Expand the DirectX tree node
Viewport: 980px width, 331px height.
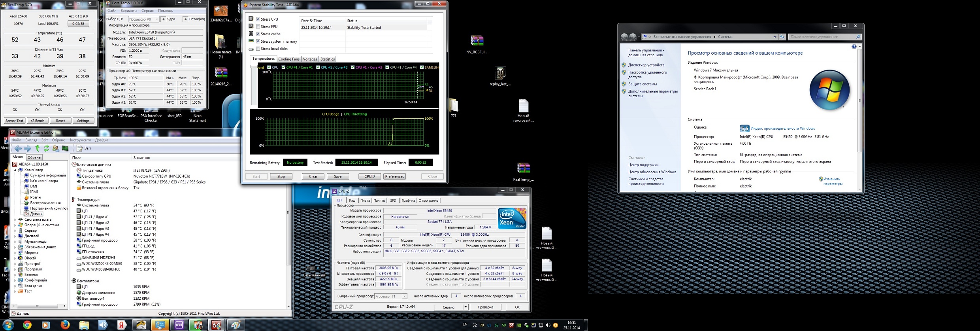tap(15, 258)
